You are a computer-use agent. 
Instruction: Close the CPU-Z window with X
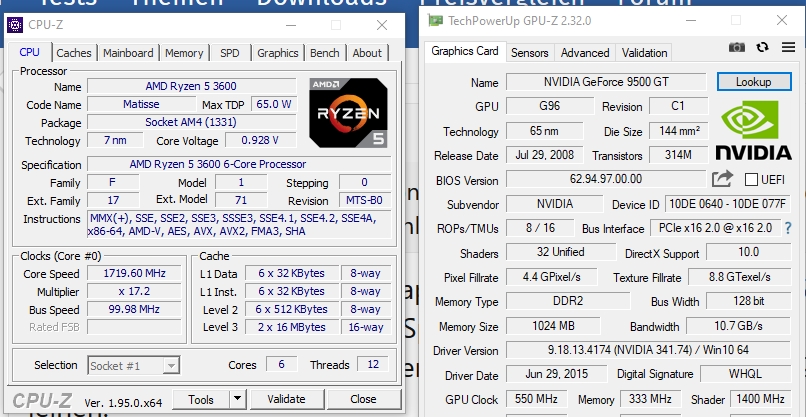tap(382, 25)
